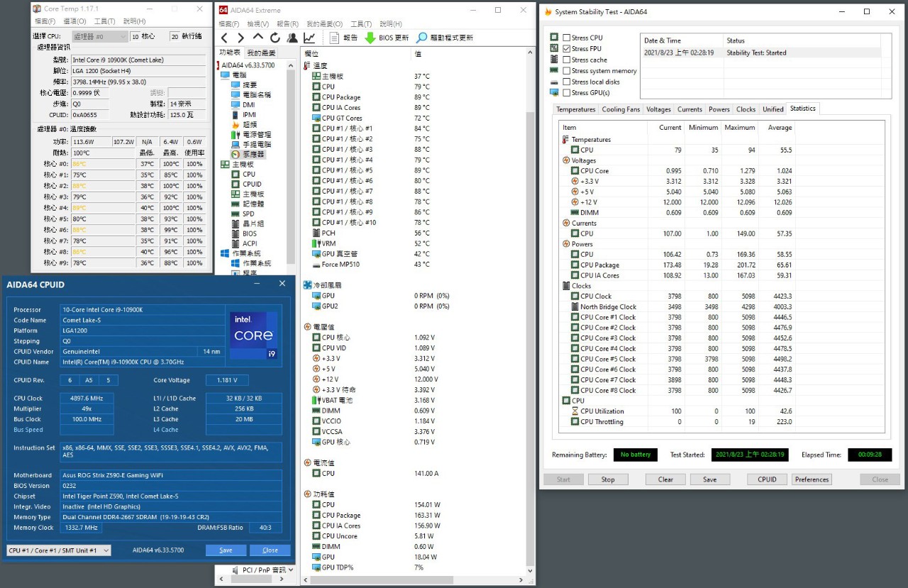Enable Stress cache checkbox
Screen dimensions: 908x588
click(x=566, y=60)
